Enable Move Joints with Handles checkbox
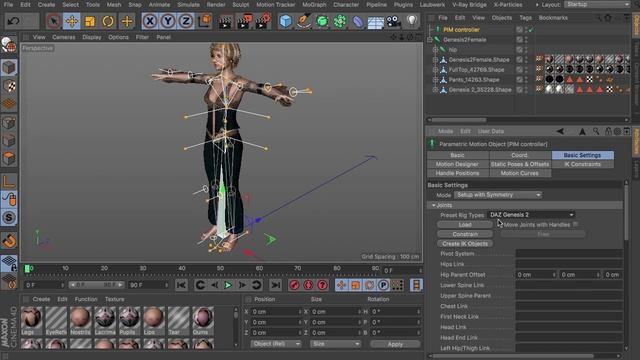This screenshot has width=640, height=360. click(x=575, y=224)
